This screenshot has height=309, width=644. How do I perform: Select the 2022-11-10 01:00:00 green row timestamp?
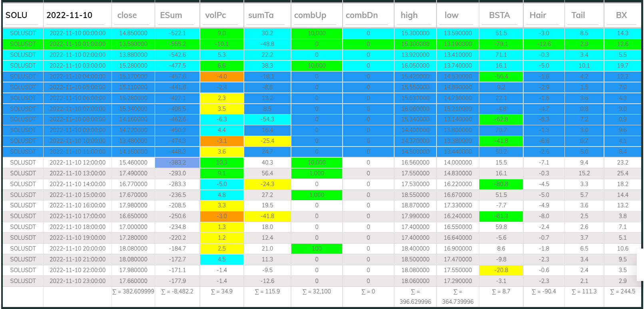coord(78,44)
